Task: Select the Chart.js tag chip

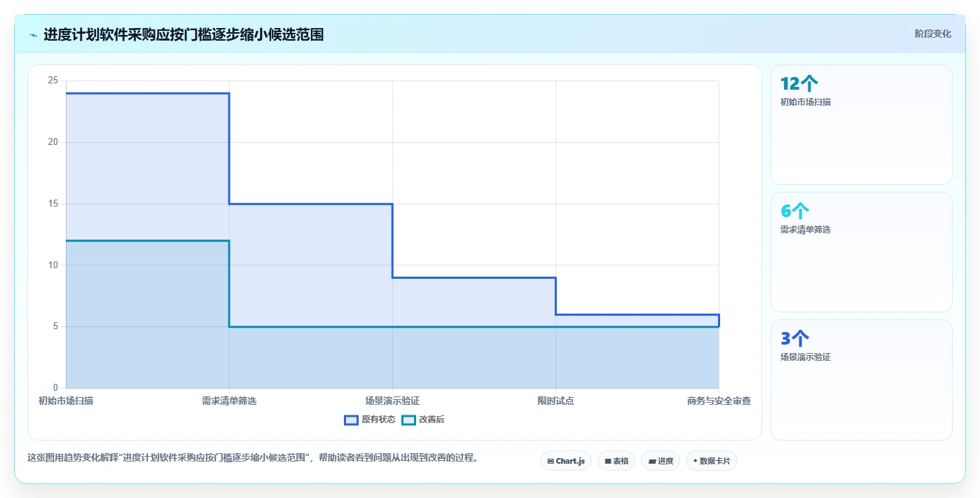Action: coord(566,461)
